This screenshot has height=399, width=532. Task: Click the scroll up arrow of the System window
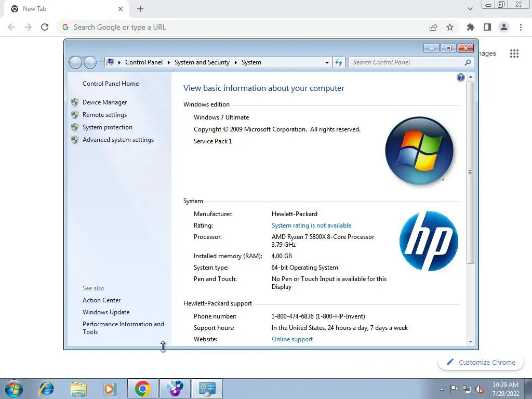[x=470, y=78]
